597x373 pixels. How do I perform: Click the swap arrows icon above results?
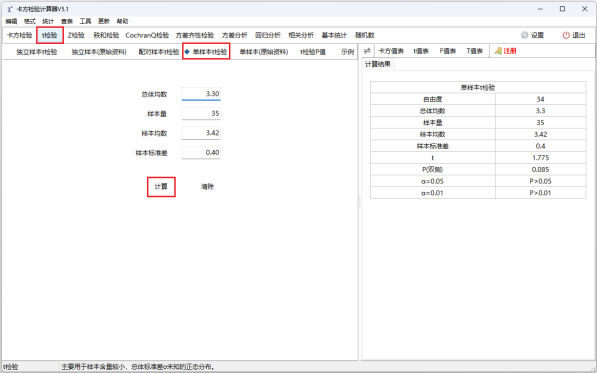coord(367,51)
